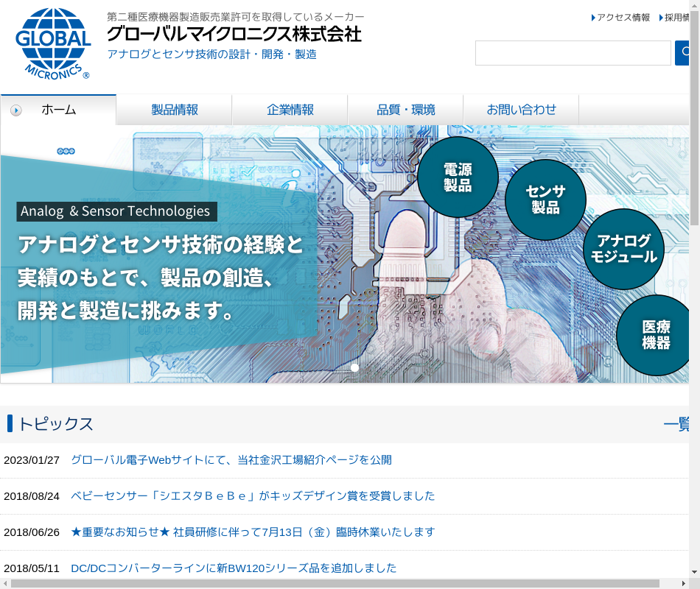
Task: Switch to the 企業情報 tab
Action: click(x=290, y=110)
